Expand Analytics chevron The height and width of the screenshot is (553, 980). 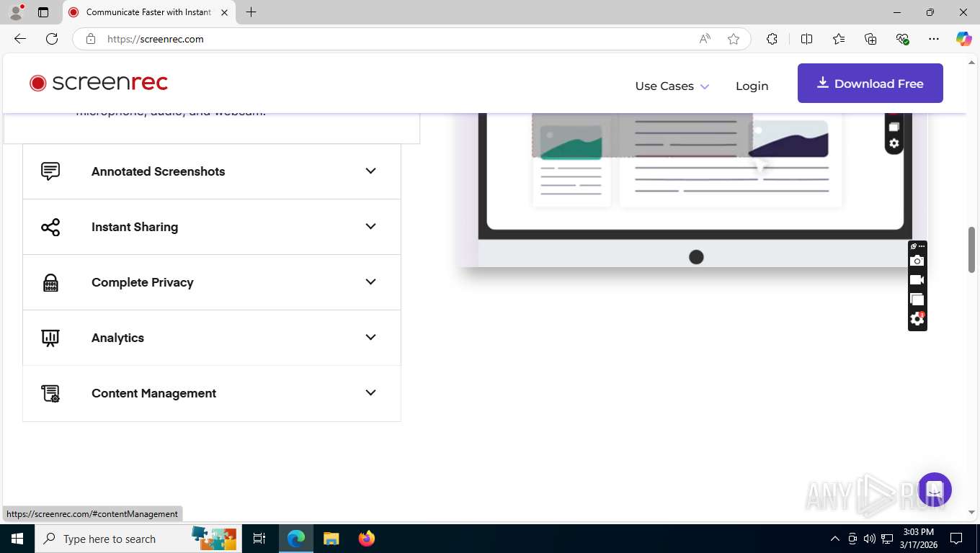(370, 337)
